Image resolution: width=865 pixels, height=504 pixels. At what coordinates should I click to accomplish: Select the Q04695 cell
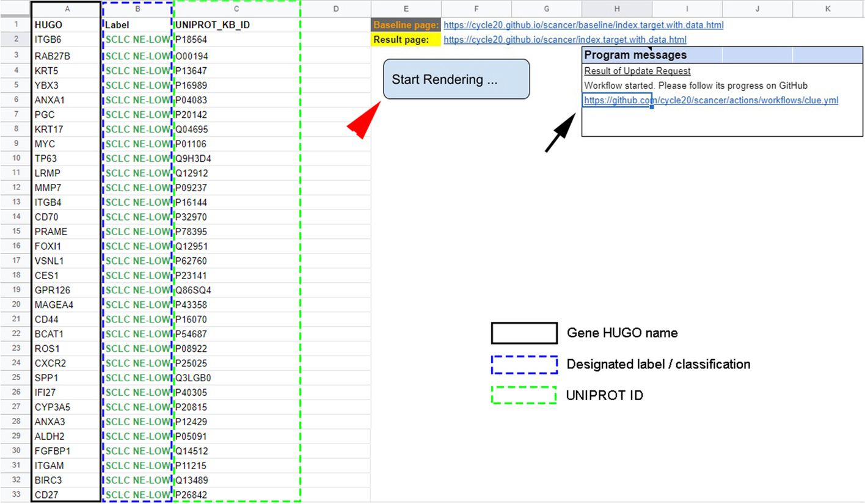point(237,129)
